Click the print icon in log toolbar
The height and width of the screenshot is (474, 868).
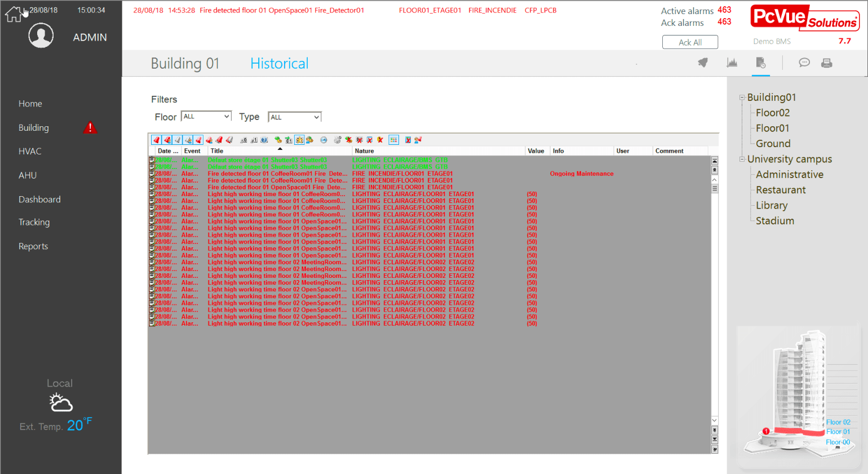337,140
